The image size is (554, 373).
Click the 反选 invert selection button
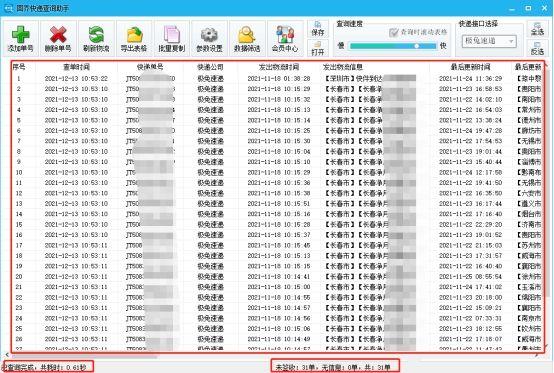[537, 48]
